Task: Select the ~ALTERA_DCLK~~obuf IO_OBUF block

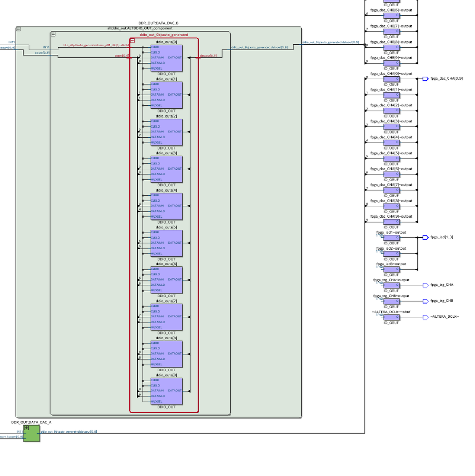Action: pos(392,317)
